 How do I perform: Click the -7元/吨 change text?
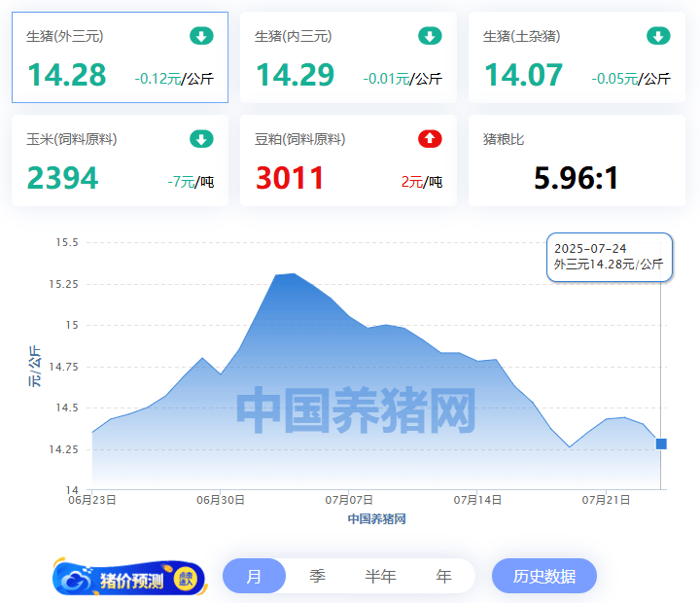click(191, 182)
